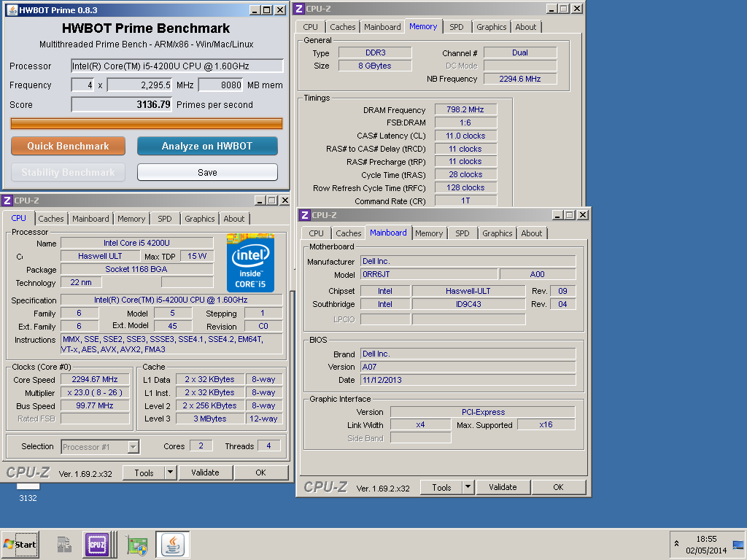This screenshot has height=560, width=747.
Task: Click the monitor icon in system tray
Action: click(x=738, y=545)
